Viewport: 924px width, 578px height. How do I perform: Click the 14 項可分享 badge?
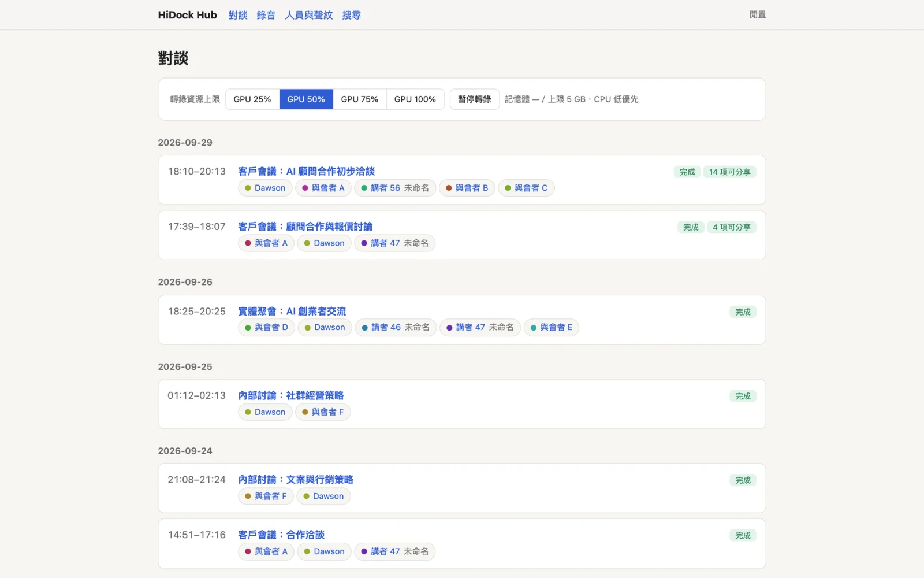(730, 172)
